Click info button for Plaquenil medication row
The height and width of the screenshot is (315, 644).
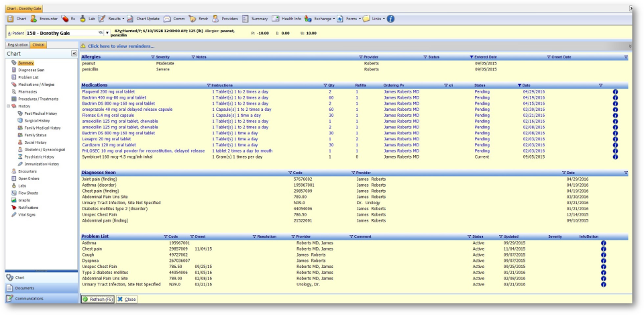pyautogui.click(x=615, y=92)
